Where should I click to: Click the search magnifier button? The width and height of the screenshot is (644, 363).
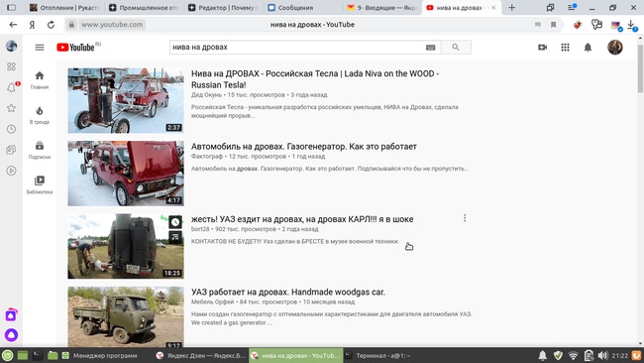pos(456,48)
